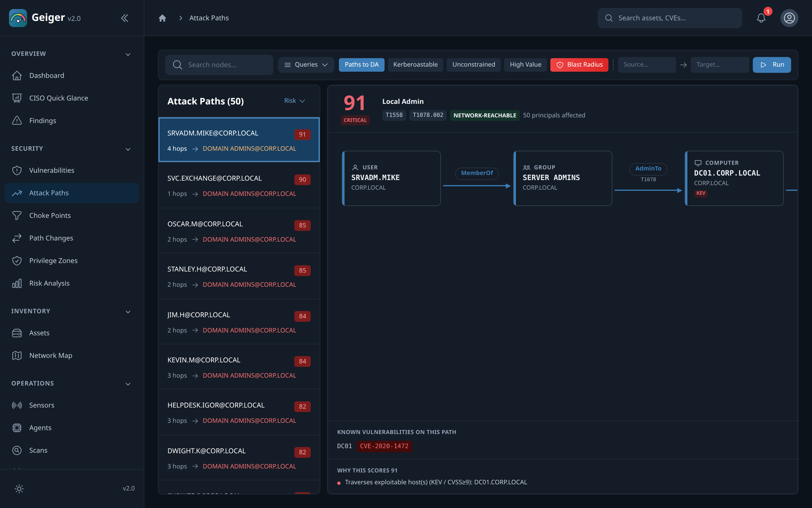812x508 pixels.
Task: Select the STANLEY.H@CORP.LOCAL path
Action: coord(239,276)
